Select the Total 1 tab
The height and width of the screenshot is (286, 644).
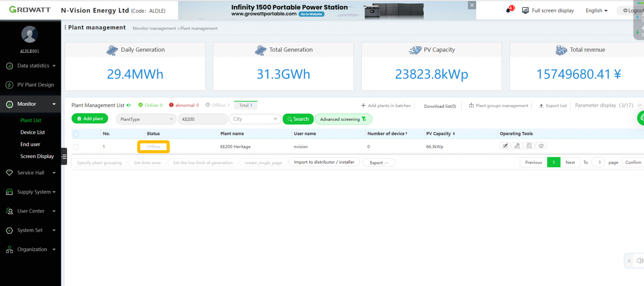click(x=245, y=105)
